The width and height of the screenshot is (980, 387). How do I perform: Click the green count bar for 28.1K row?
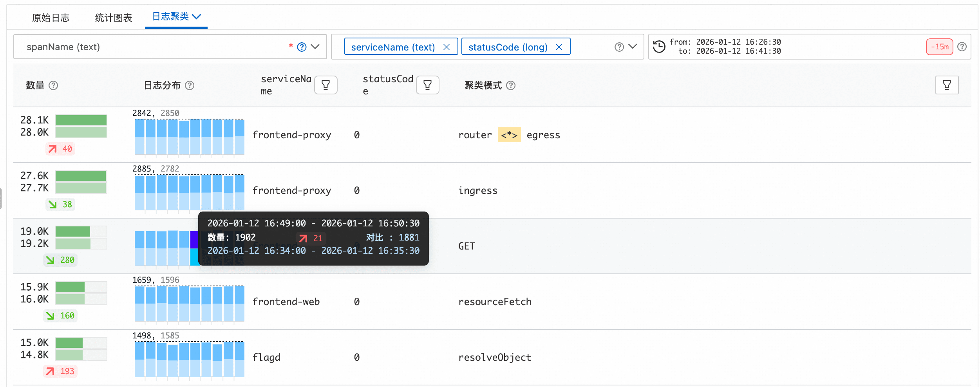[81, 120]
